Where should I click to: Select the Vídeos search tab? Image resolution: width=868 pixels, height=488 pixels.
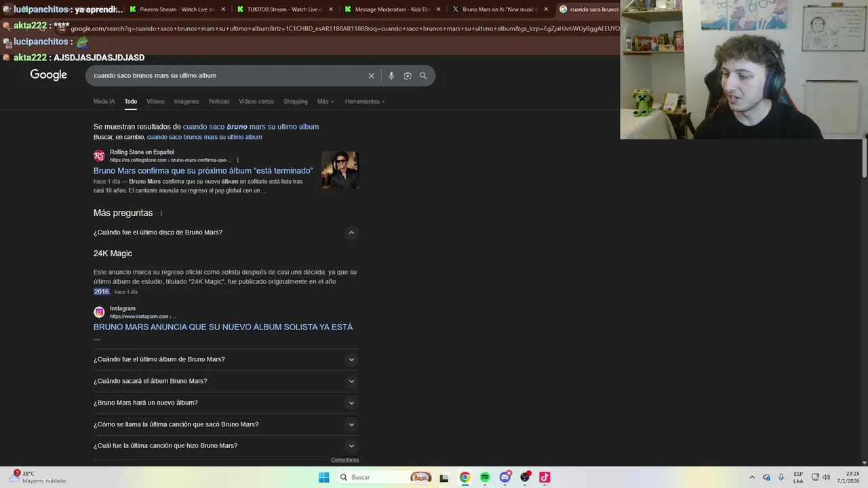(155, 102)
